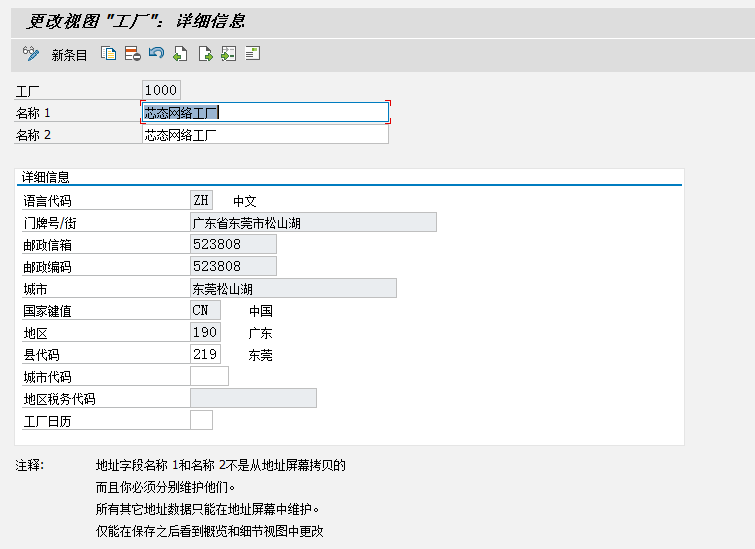This screenshot has height=549, width=755.
Task: Click the empty 工厂日历 field
Action: tap(201, 420)
